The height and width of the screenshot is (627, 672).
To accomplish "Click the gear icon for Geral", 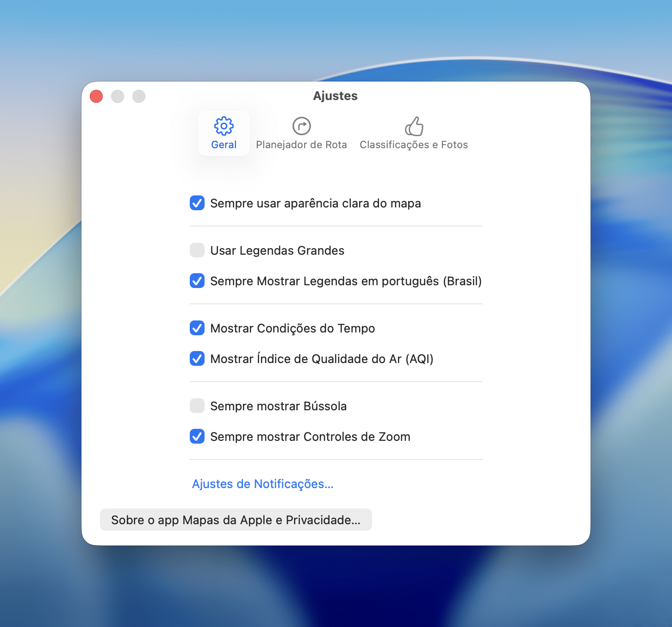I will coord(224,126).
